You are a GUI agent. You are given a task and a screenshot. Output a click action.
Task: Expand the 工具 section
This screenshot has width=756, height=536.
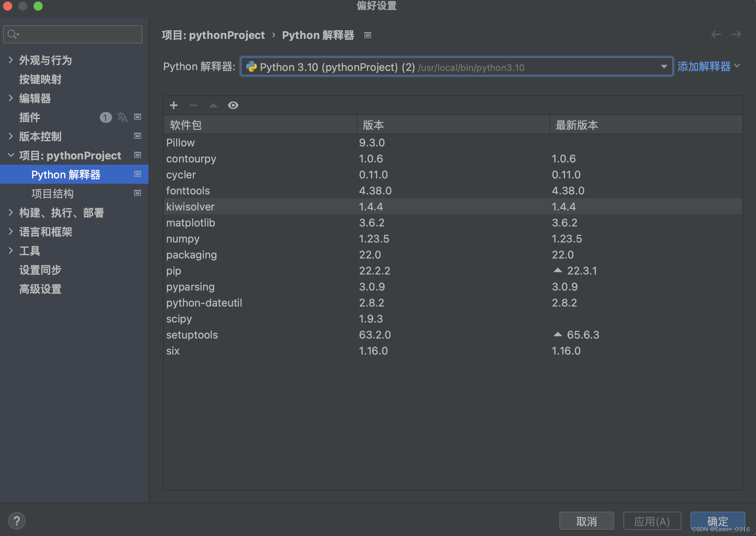pyautogui.click(x=11, y=250)
